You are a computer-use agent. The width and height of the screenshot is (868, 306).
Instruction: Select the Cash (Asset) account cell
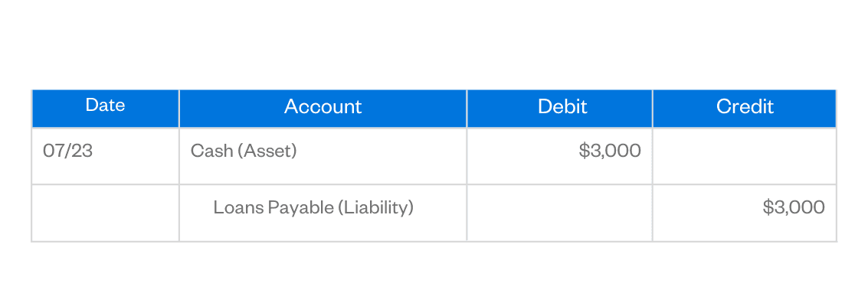[x=244, y=151]
